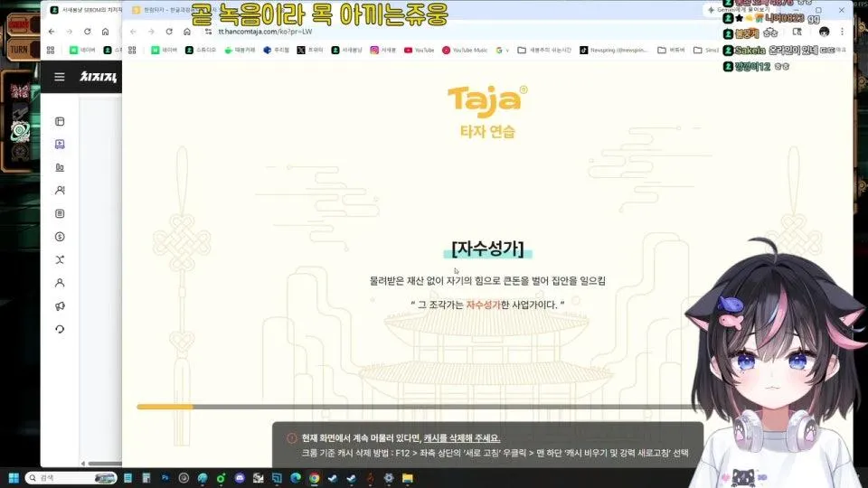
Task: Click the back arrow in Chzzk browser window
Action: (x=52, y=32)
